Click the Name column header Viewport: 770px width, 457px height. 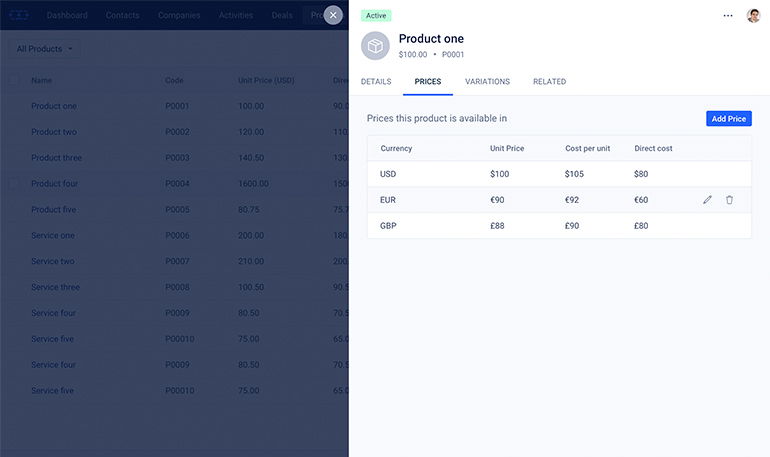(x=41, y=80)
